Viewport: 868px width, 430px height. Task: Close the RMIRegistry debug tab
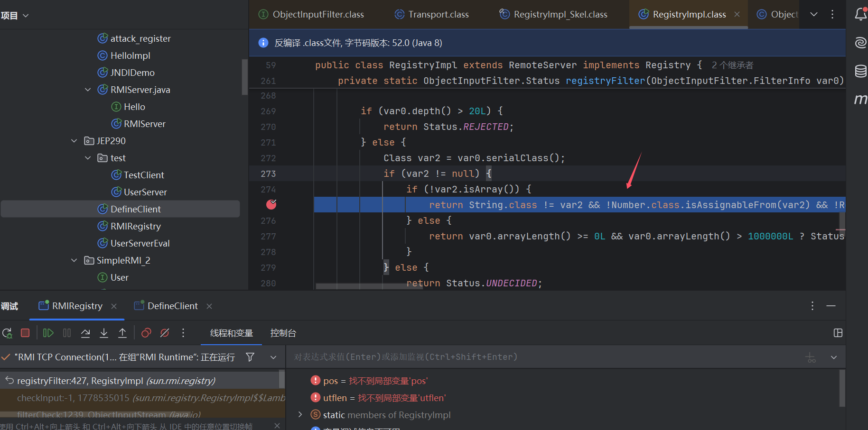point(114,306)
